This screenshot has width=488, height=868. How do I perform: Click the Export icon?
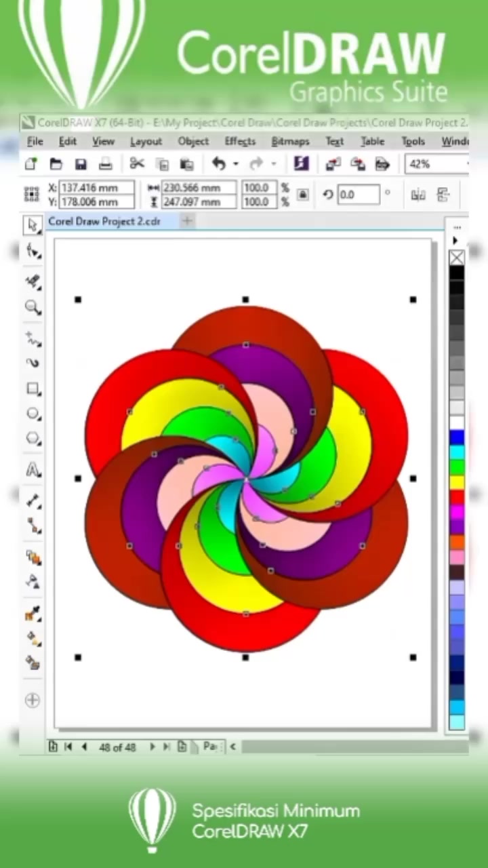pos(358,163)
